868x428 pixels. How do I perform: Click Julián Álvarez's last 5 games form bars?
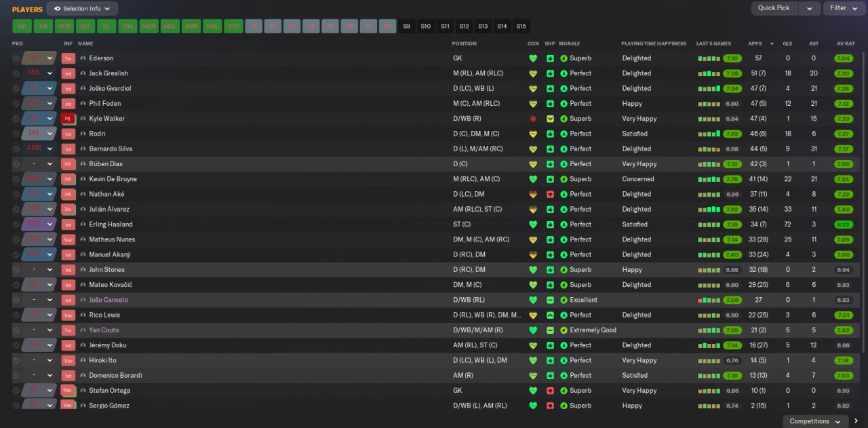(709, 210)
